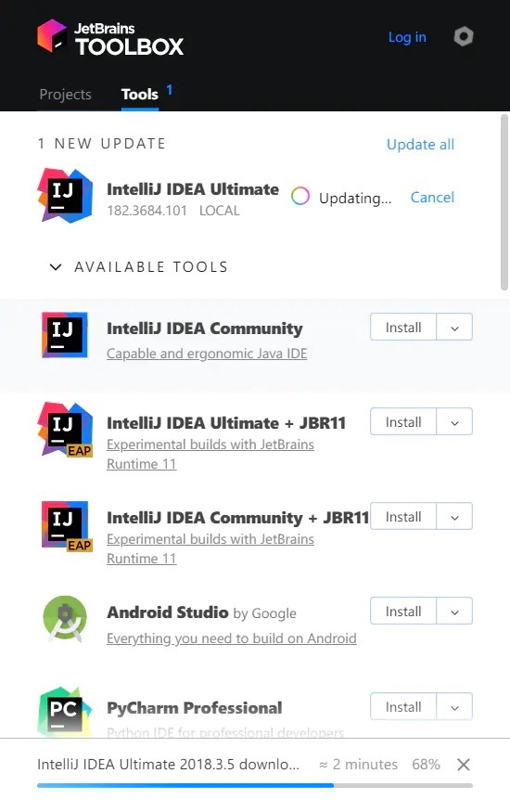510x812 pixels.
Task: Click the IntelliJ IDEA Community icon
Action: [65, 335]
